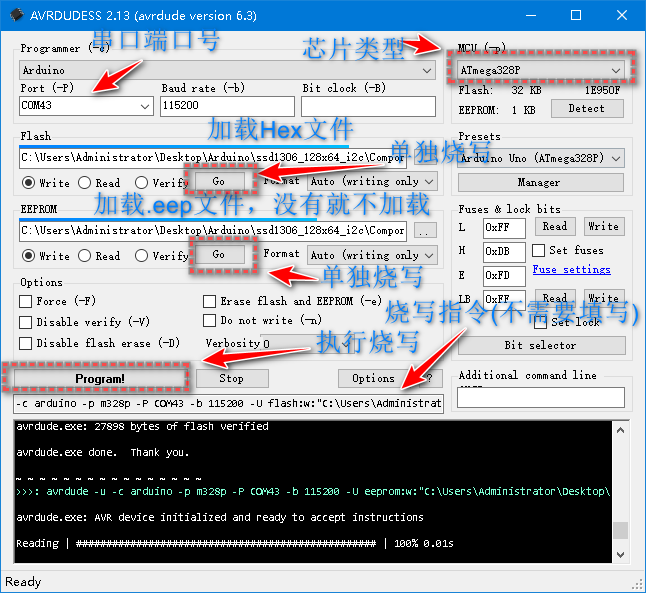Click console scrollbar down arrow

tap(620, 555)
